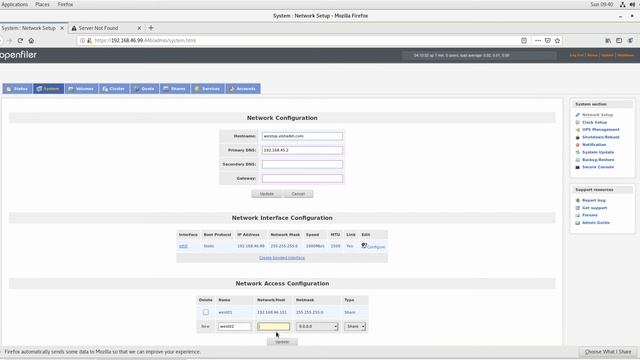Click the Admin Guide icon
The image size is (640, 360).
tap(578, 223)
